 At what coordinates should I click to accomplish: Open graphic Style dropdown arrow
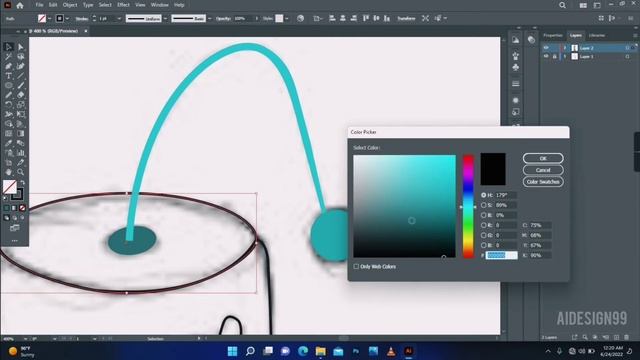(x=287, y=18)
